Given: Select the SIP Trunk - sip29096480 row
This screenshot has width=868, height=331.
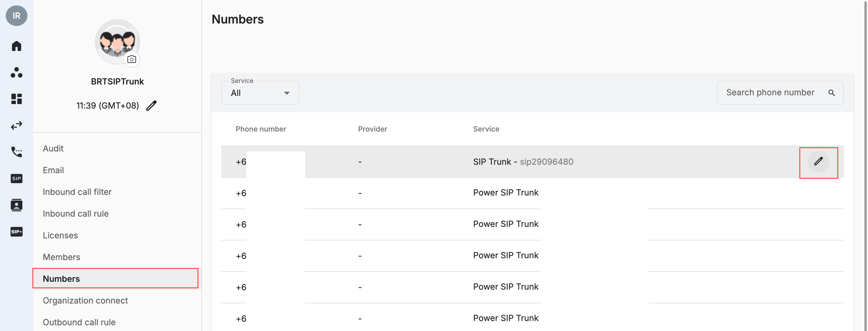Looking at the screenshot, I should [x=532, y=162].
